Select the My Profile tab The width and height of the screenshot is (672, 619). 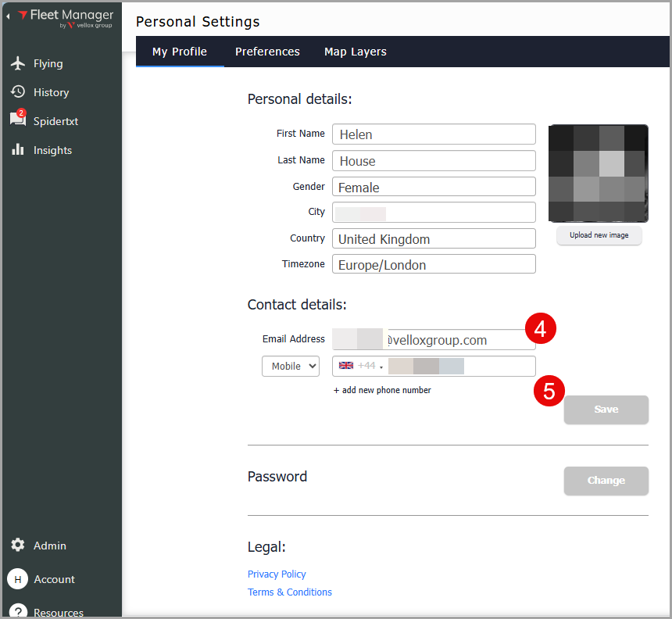pyautogui.click(x=180, y=52)
